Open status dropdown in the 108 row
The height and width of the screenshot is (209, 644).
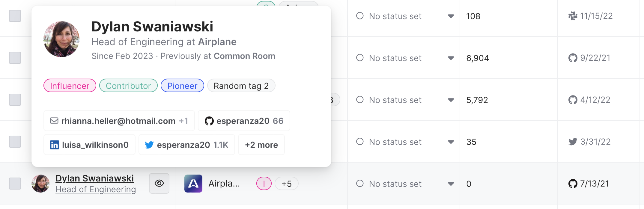[451, 16]
